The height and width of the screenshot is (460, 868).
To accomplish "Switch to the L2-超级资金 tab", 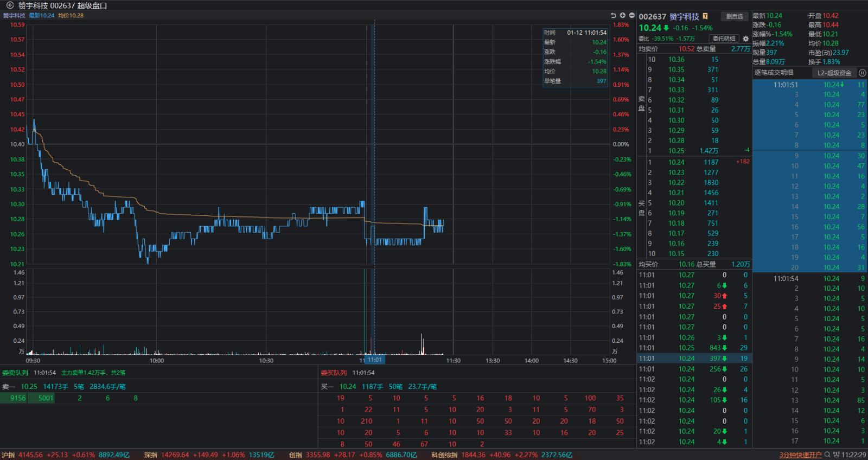I will 834,73.
